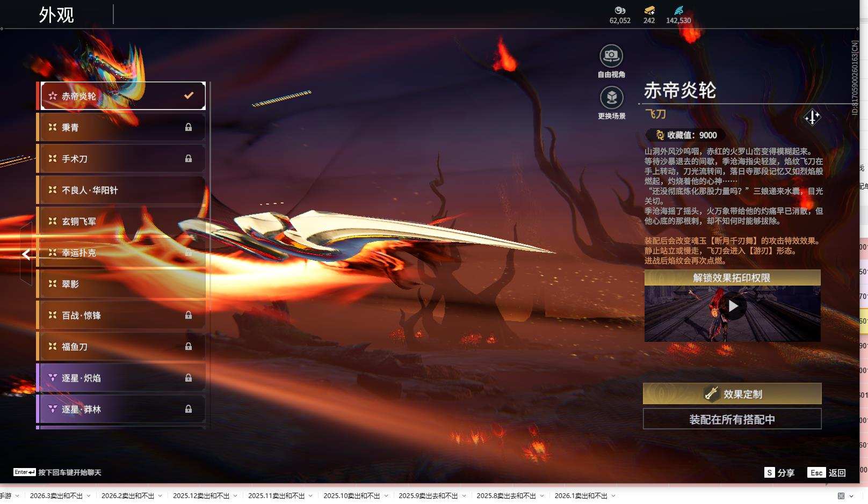Play the skin effect preview video
The width and height of the screenshot is (868, 504).
tap(733, 306)
